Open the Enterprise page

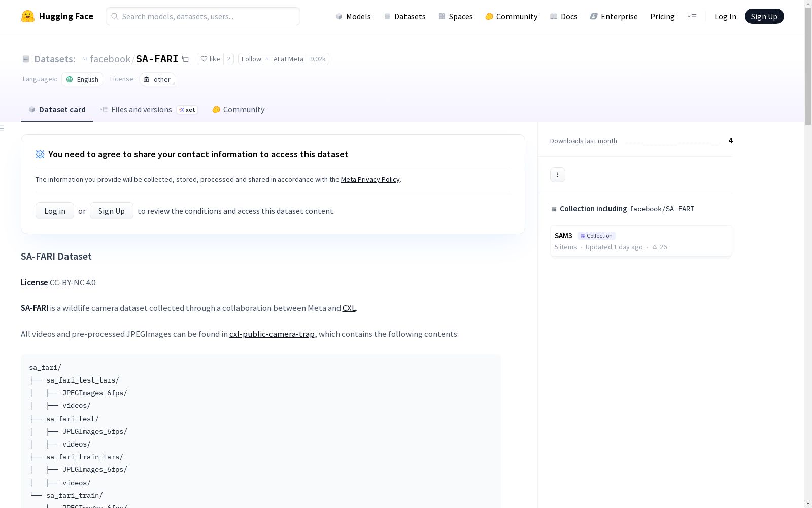pyautogui.click(x=614, y=16)
